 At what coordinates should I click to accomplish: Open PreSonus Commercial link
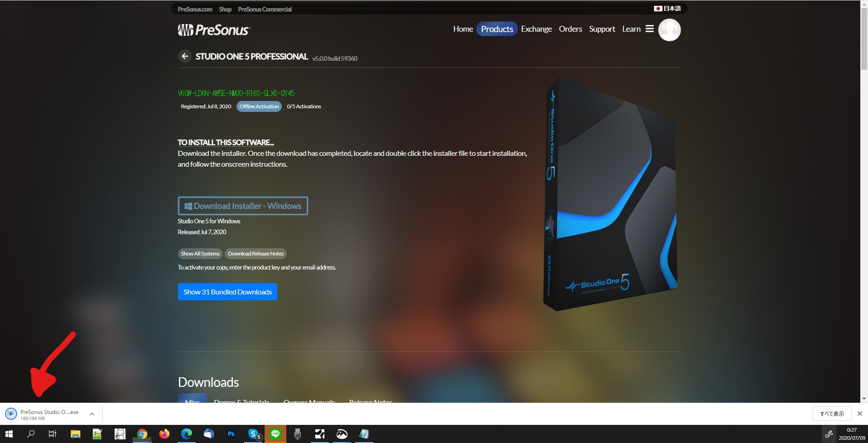coord(265,9)
